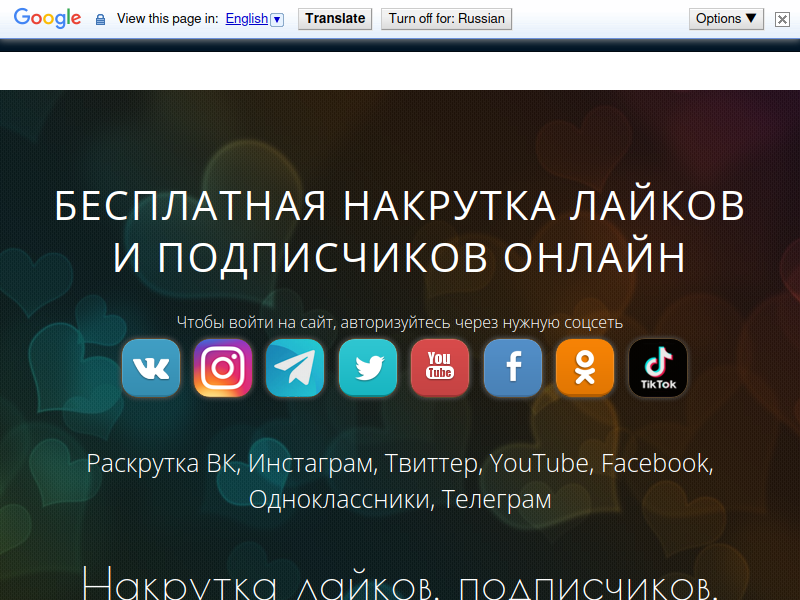Log in via the VK icon

click(x=151, y=368)
